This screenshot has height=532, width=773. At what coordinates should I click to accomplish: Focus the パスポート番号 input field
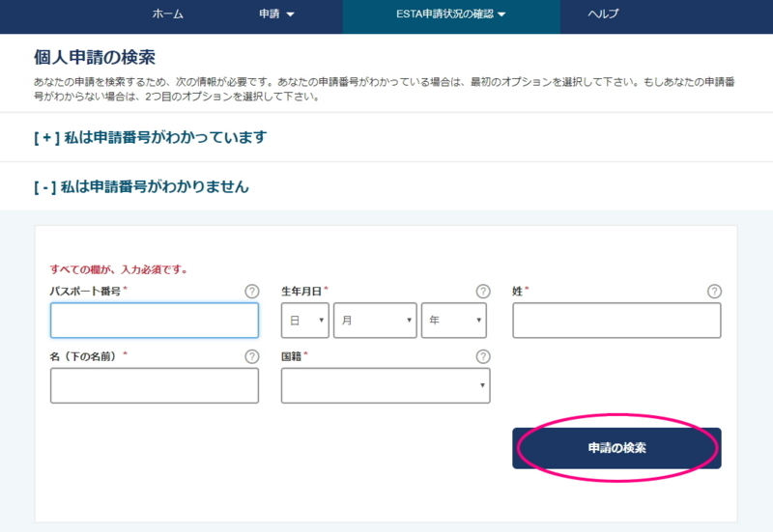[155, 321]
